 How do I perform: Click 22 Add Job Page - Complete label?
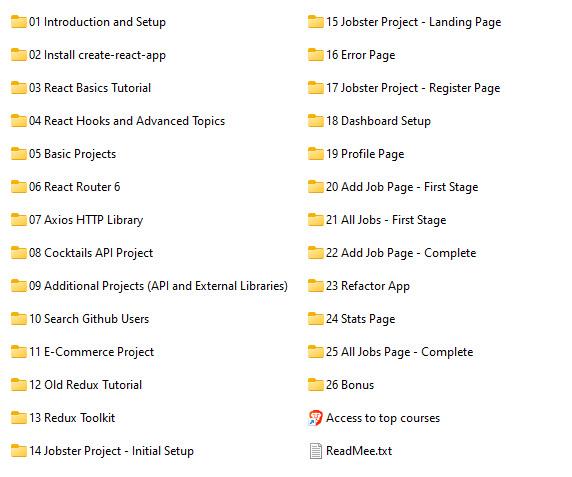click(401, 253)
